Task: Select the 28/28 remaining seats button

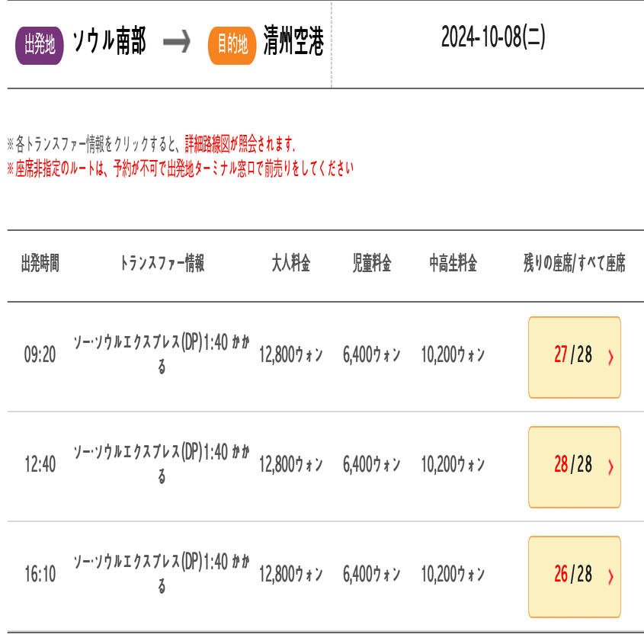Action: [x=574, y=466]
